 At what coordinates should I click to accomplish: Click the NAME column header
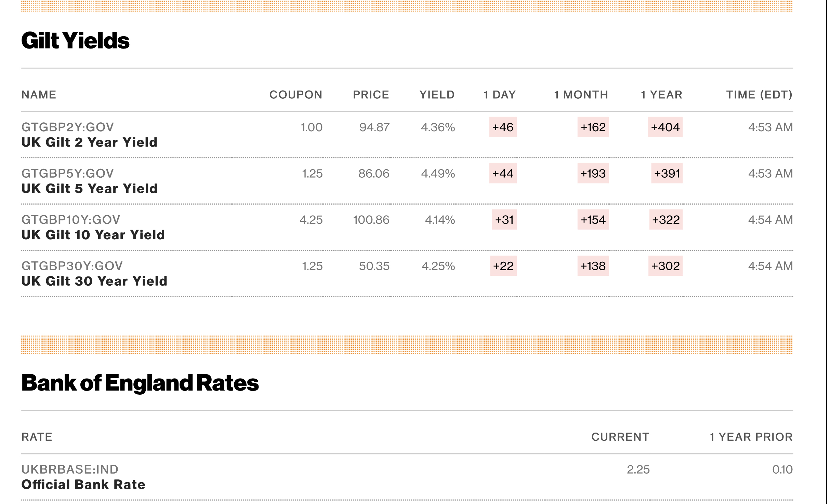pos(39,95)
